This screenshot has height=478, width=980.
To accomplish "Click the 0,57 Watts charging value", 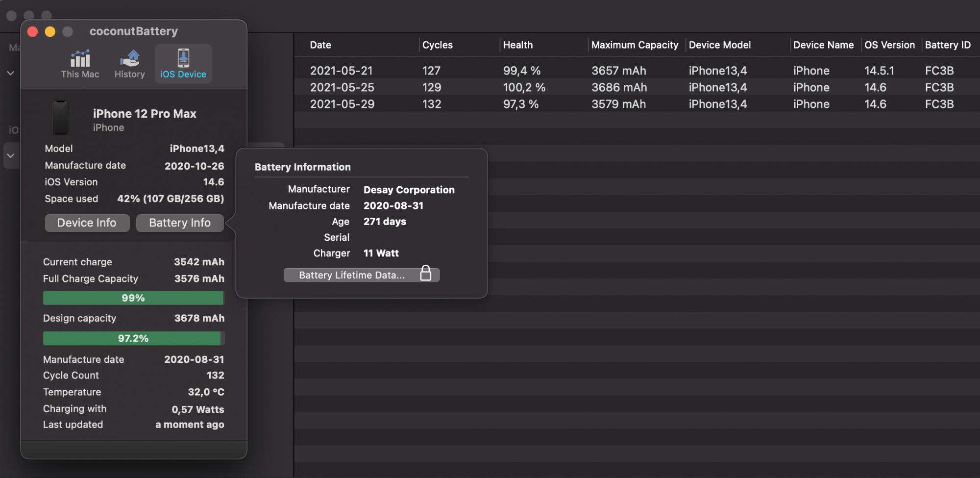I will [198, 409].
